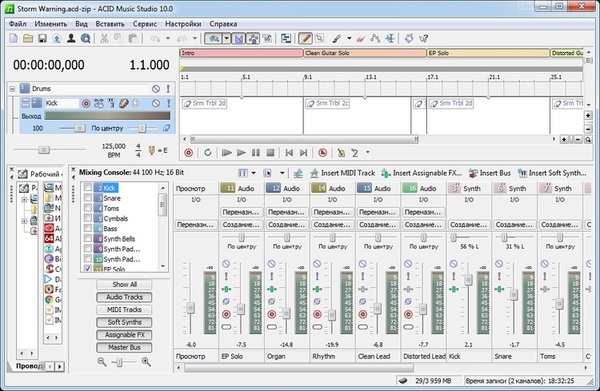Click the metronome tuning fork icon near BPM

coord(152,150)
